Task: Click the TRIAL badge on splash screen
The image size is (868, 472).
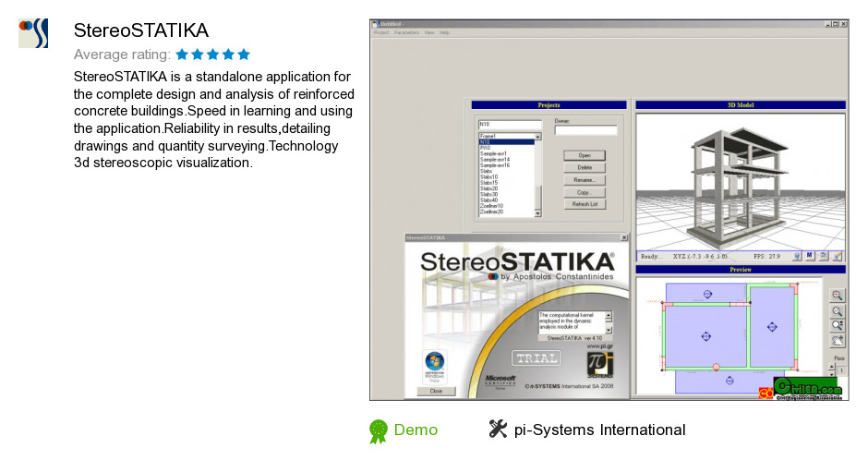Action: [536, 358]
